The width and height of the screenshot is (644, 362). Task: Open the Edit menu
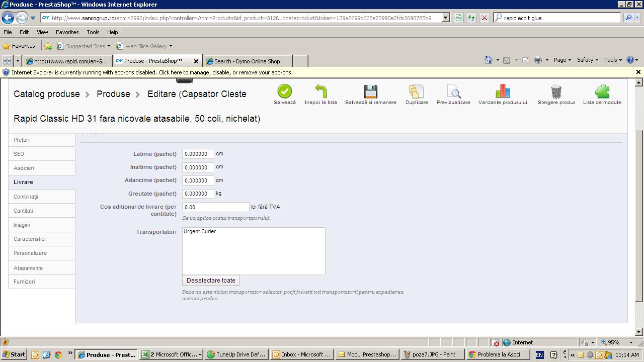(x=24, y=32)
